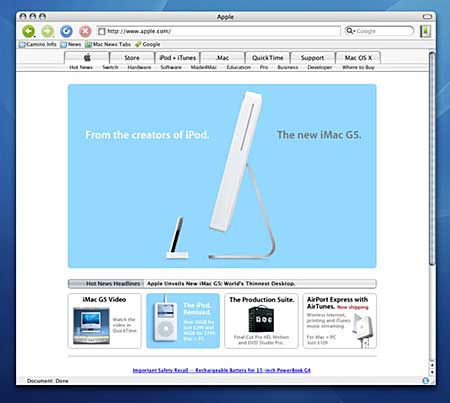
Task: Go back with the green Back arrow
Action: 29,31
